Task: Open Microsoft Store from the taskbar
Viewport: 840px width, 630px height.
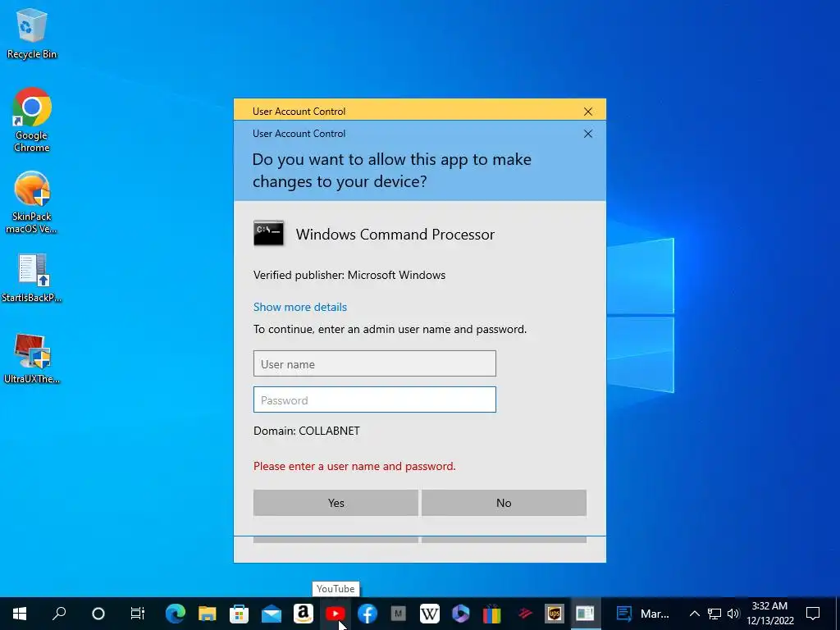Action: coord(239,614)
